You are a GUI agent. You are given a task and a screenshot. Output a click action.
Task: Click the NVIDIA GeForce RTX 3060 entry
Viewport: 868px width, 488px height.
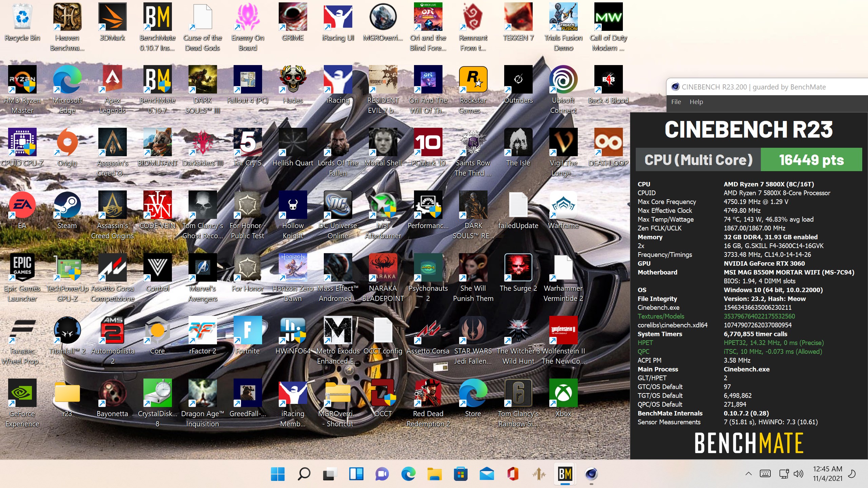tap(764, 263)
